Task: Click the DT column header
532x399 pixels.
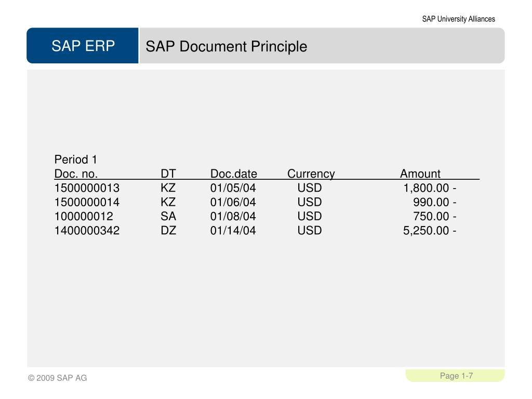Action: pyautogui.click(x=168, y=174)
